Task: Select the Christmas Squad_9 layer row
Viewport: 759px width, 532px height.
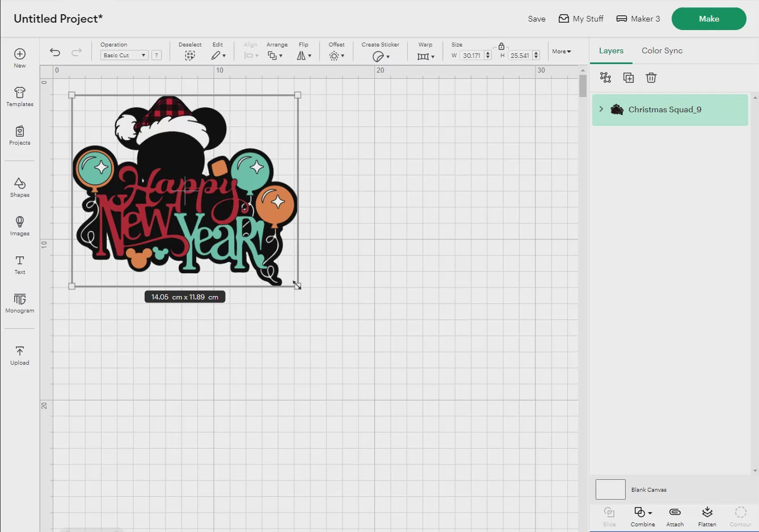Action: (670, 109)
